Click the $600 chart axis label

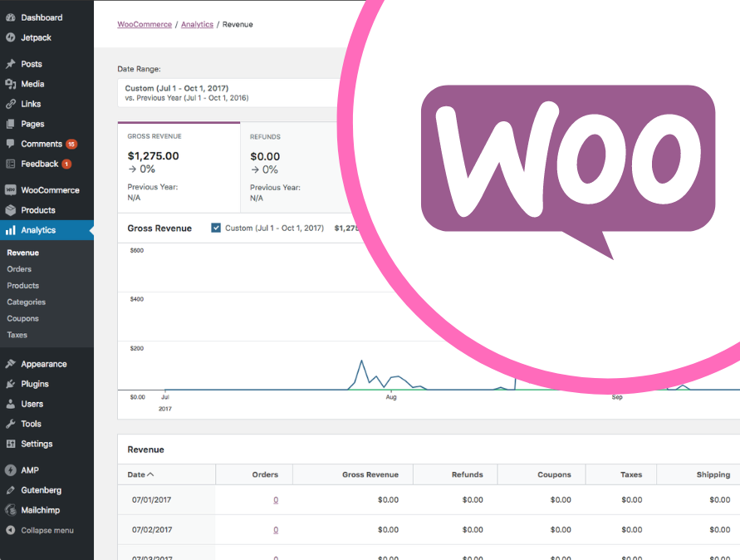pyautogui.click(x=137, y=250)
